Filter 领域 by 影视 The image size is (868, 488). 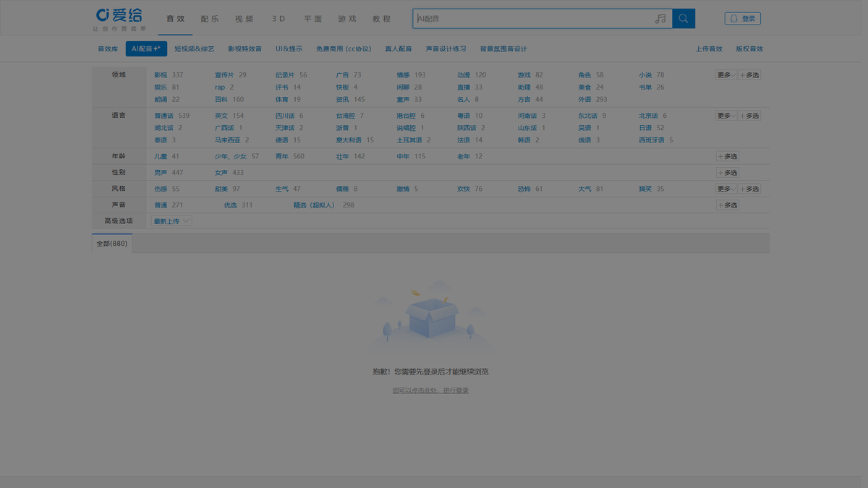161,75
